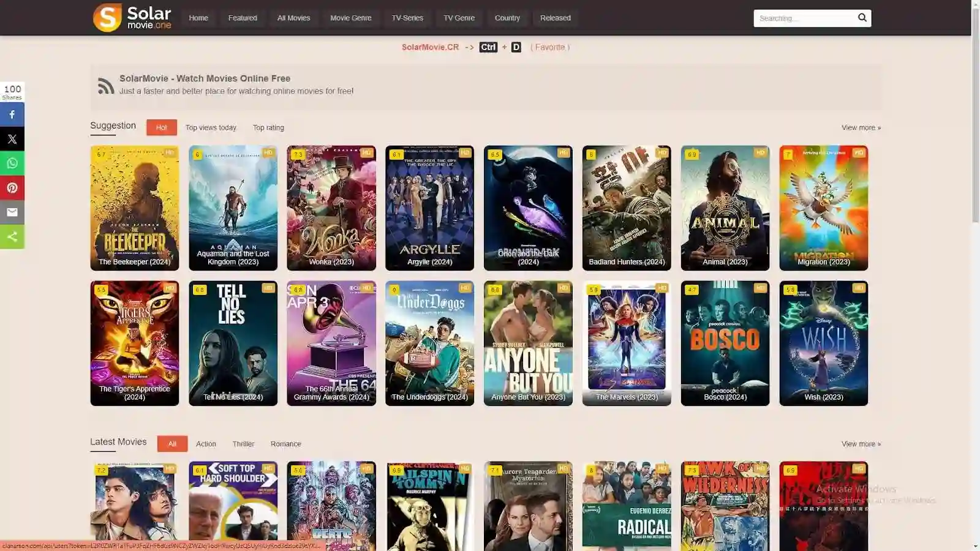
Task: Click the SolarMovie.CR link
Action: tap(430, 47)
